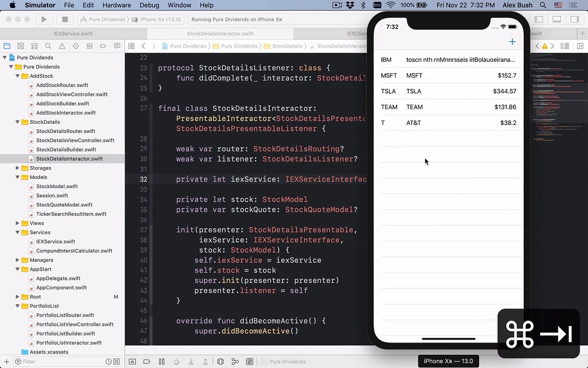Screen dimensions: 588x368
Task: Click the Run (play) button in Xcode toolbar
Action: [x=44, y=19]
